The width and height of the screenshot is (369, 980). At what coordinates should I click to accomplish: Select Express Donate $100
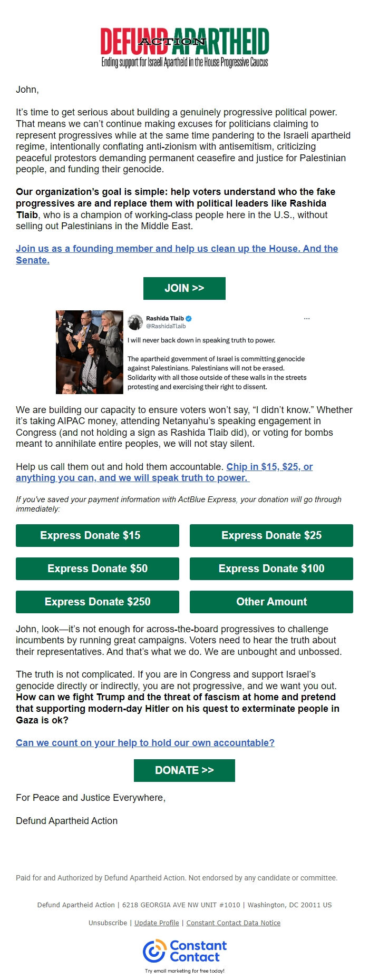pyautogui.click(x=271, y=569)
